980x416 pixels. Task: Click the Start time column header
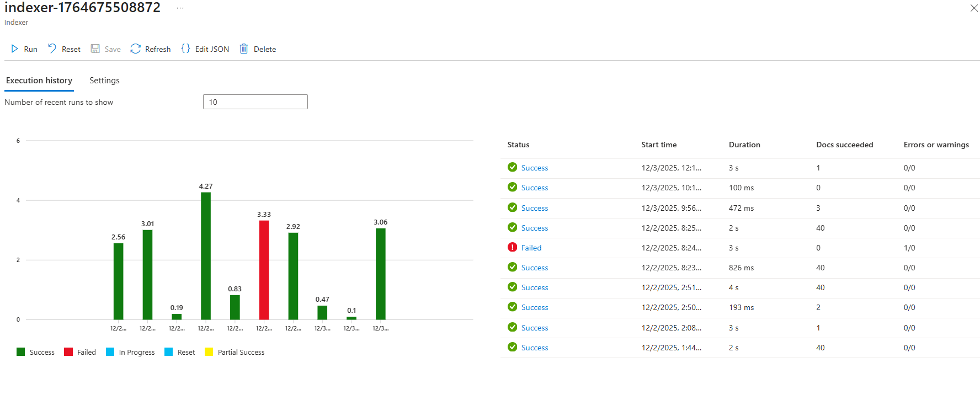coord(658,145)
